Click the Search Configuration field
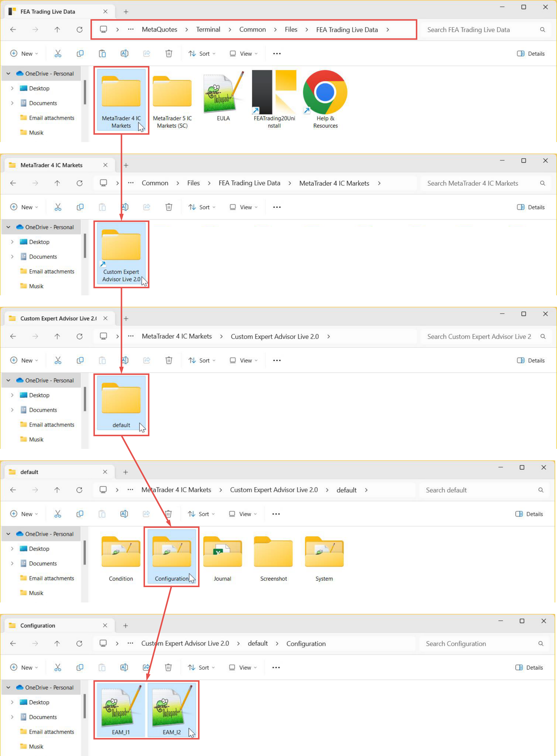This screenshot has width=557, height=756. tap(485, 644)
